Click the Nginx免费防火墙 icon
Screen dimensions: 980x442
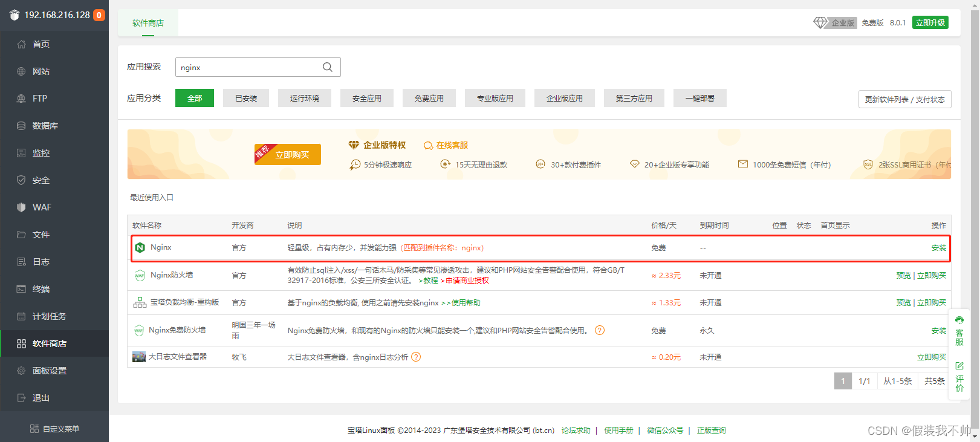tap(139, 330)
